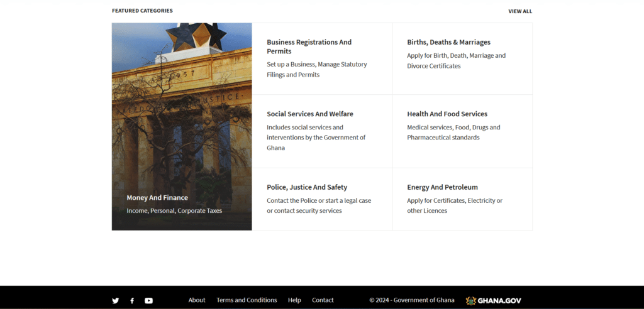Open the YouTube icon in footer
The image size is (644, 309).
(x=148, y=301)
